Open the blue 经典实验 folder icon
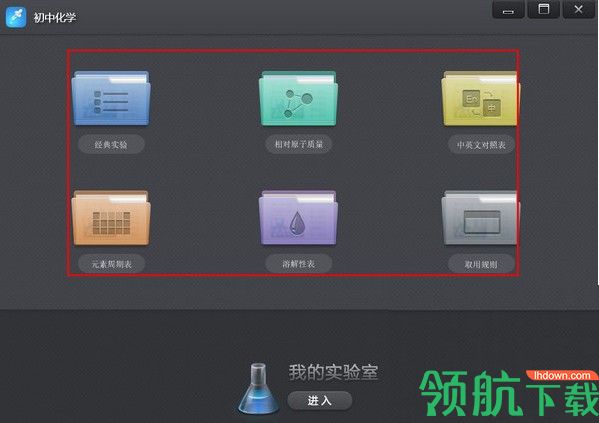 (111, 98)
